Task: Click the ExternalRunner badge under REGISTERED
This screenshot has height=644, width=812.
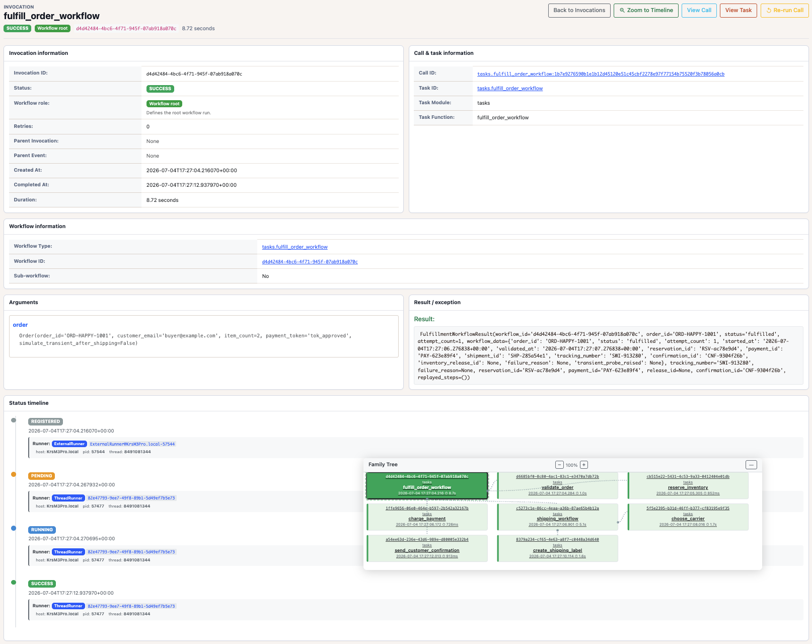Action: coord(69,444)
